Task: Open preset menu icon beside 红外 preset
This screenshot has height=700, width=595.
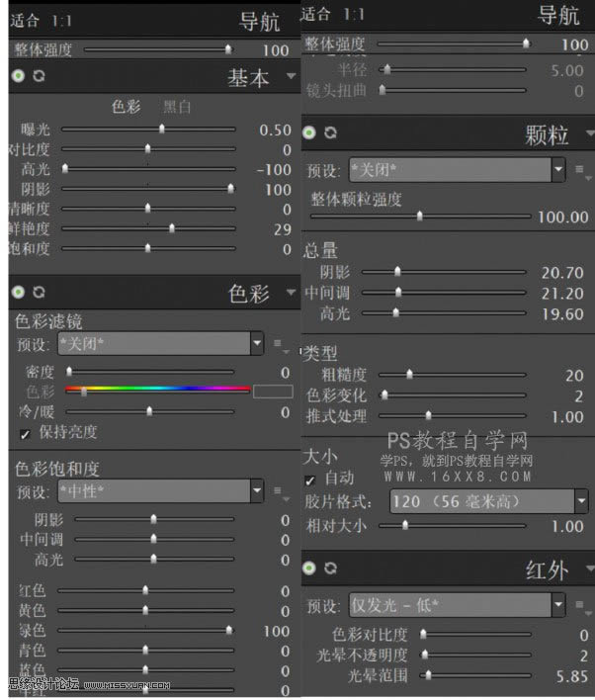Action: coord(580,605)
